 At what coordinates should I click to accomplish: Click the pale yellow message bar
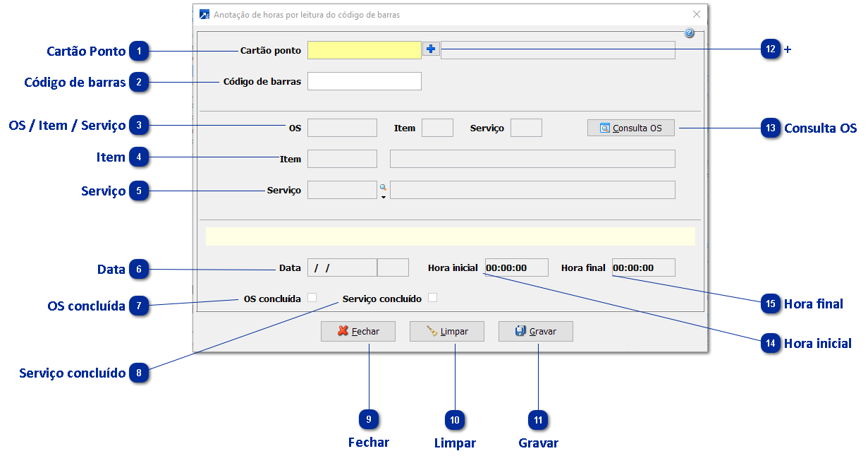(x=451, y=236)
